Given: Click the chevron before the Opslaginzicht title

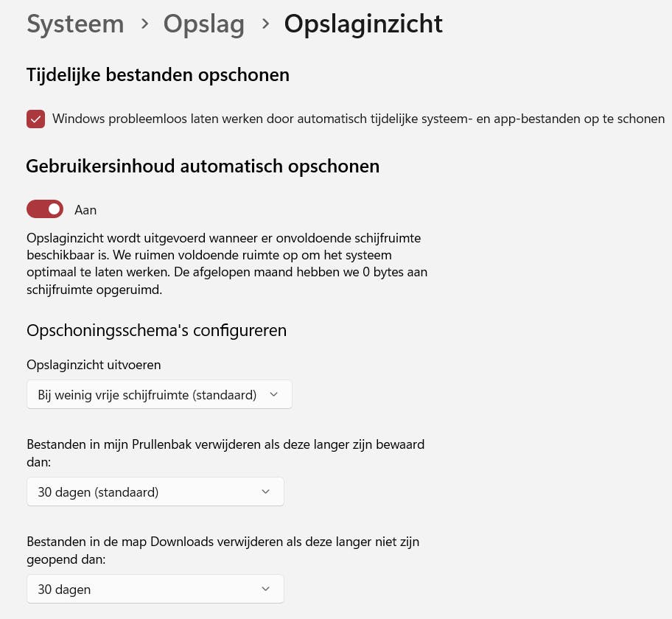Looking at the screenshot, I should click(x=265, y=24).
